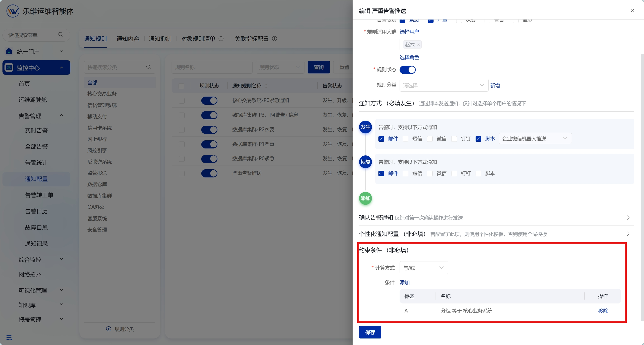Click the 选择用户 link
Image resolution: width=644 pixels, height=345 pixels.
(409, 32)
